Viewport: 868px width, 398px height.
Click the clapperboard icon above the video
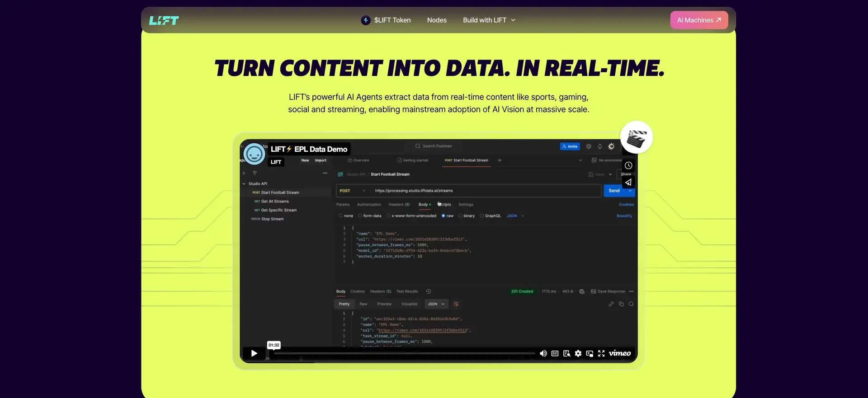pyautogui.click(x=637, y=137)
